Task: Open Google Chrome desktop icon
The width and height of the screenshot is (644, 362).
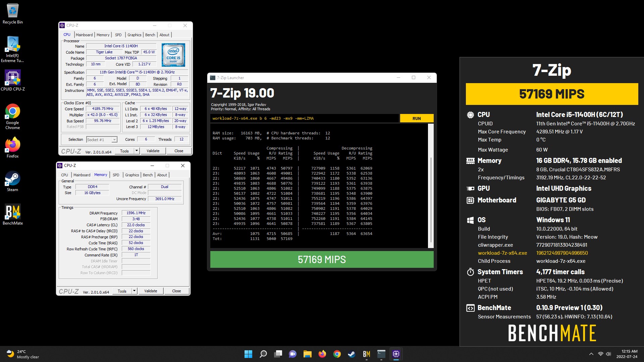Action: click(x=12, y=117)
